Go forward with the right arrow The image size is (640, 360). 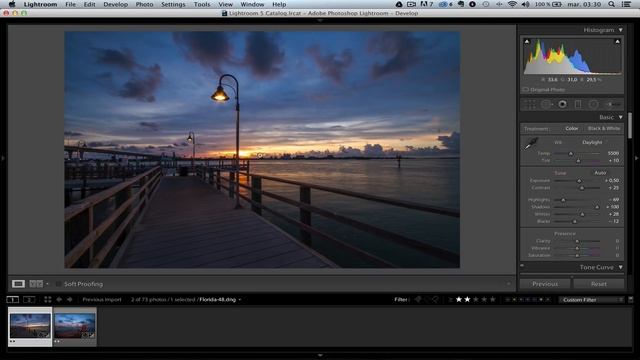70,300
